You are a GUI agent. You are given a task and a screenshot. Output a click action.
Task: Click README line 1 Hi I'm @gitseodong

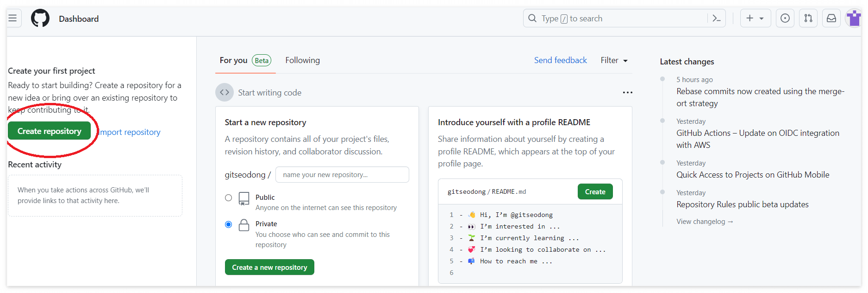(510, 215)
